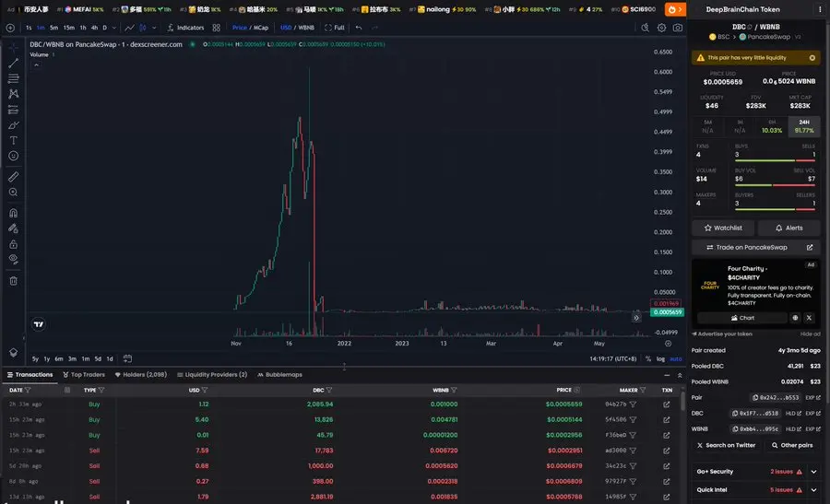Toggle log scale on chart
830x504 pixels.
click(x=660, y=358)
